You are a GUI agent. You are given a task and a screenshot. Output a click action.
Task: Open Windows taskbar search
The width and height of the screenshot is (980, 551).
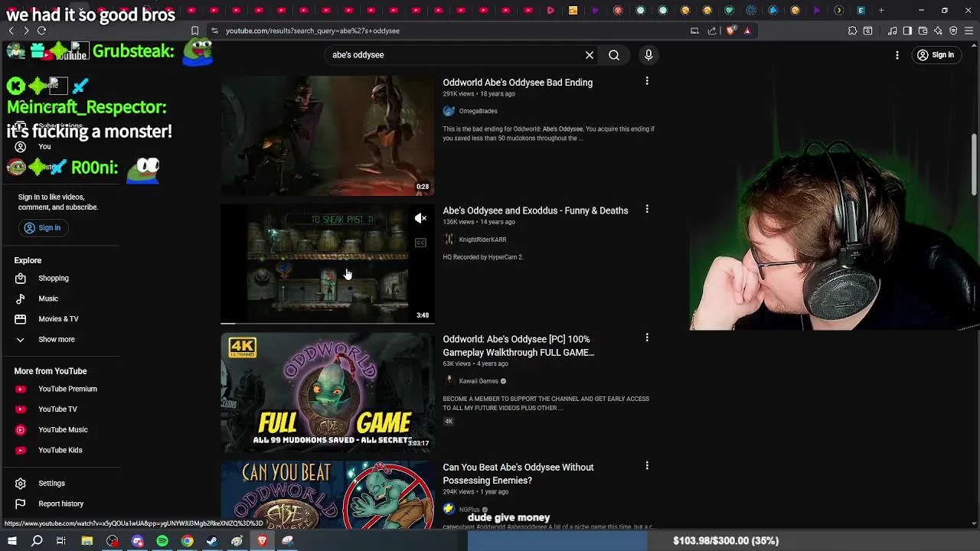pos(37,541)
